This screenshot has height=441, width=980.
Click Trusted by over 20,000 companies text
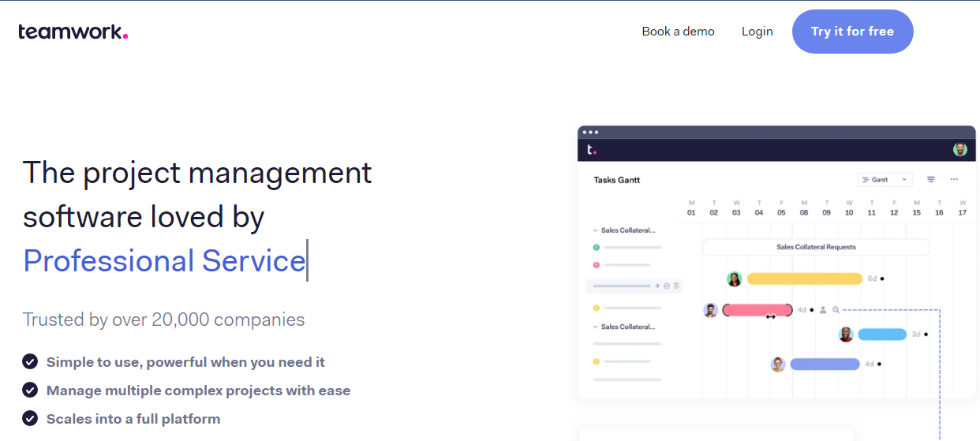pos(163,320)
